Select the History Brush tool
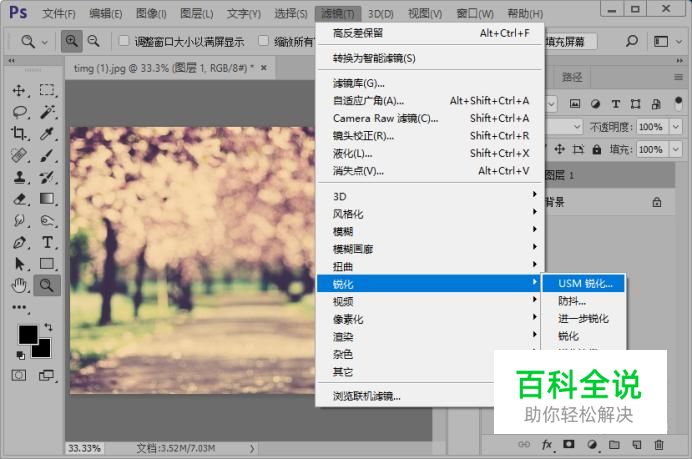The height and width of the screenshot is (459, 692). point(47,177)
